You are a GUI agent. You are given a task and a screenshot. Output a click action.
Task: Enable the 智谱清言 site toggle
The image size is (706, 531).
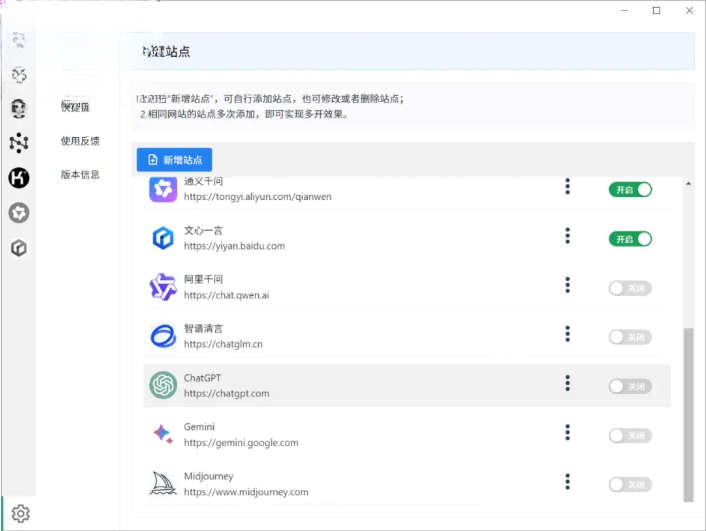[630, 337]
